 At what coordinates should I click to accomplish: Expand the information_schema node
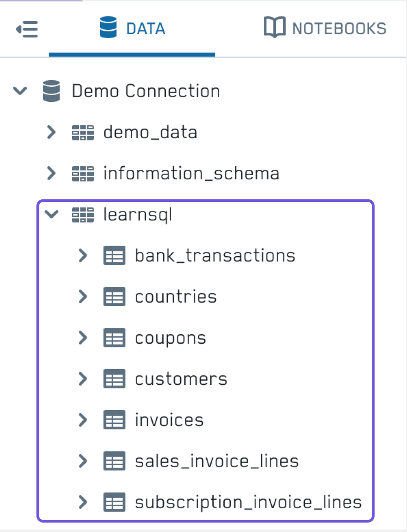51,173
